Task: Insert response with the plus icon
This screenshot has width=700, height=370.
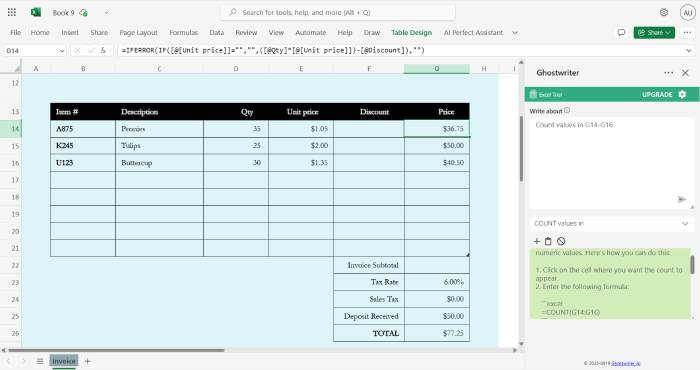Action: coord(537,241)
